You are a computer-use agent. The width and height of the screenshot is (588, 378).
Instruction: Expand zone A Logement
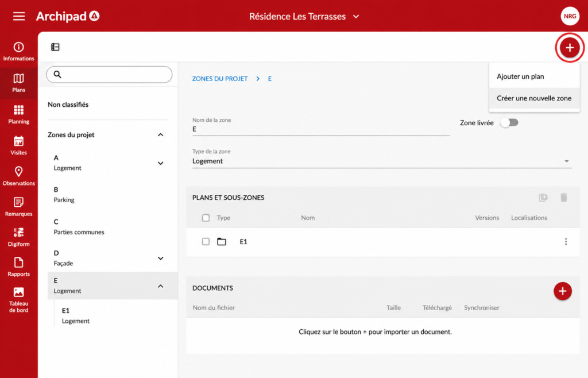161,163
